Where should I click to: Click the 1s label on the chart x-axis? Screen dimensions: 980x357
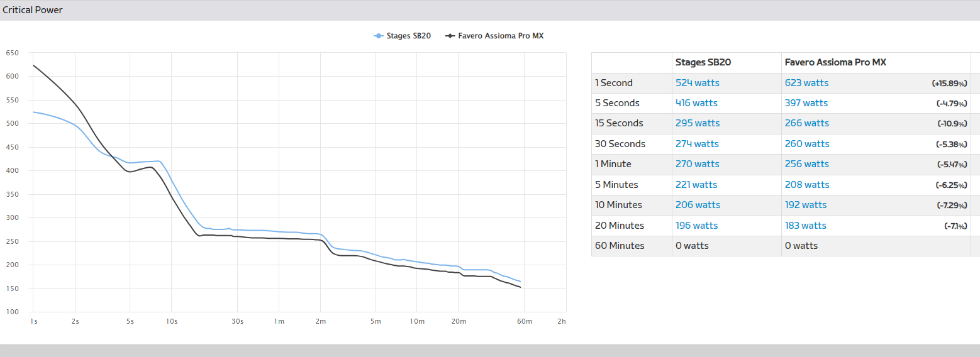(33, 321)
